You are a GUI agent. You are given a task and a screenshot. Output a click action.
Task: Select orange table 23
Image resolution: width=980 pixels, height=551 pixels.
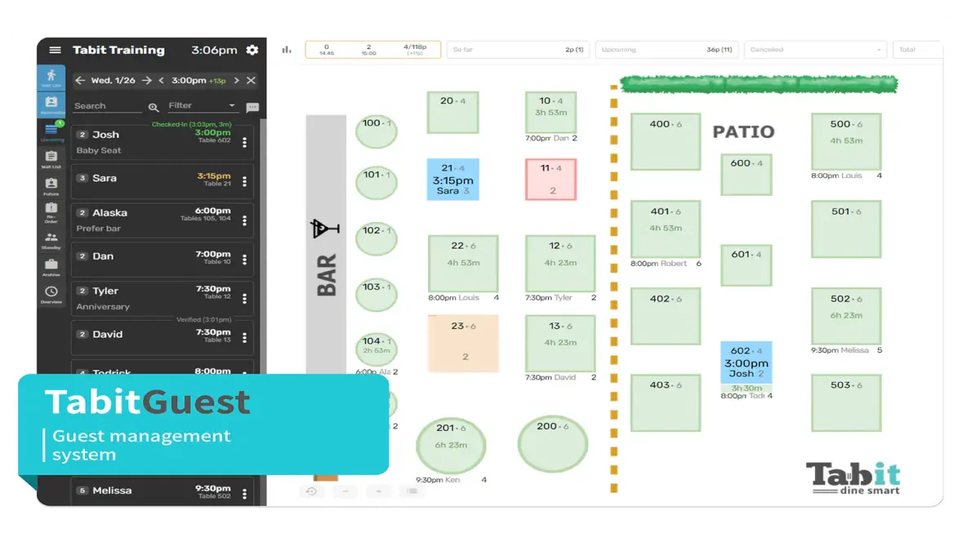(x=463, y=343)
